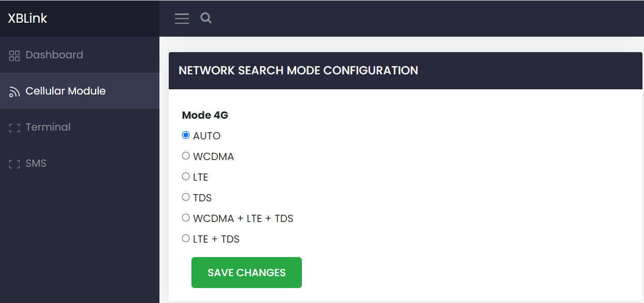
Task: Choose the LTE only radio option
Action: pos(186,177)
